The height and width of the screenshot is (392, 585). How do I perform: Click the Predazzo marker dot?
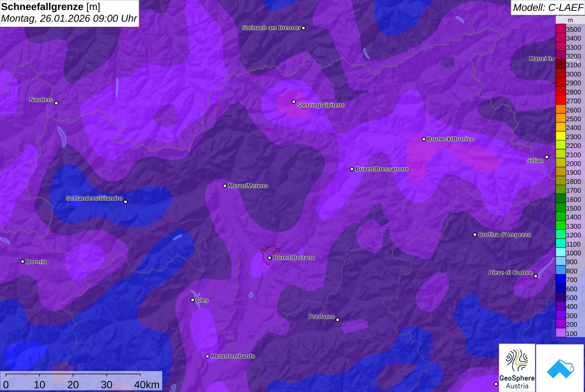[338, 320]
